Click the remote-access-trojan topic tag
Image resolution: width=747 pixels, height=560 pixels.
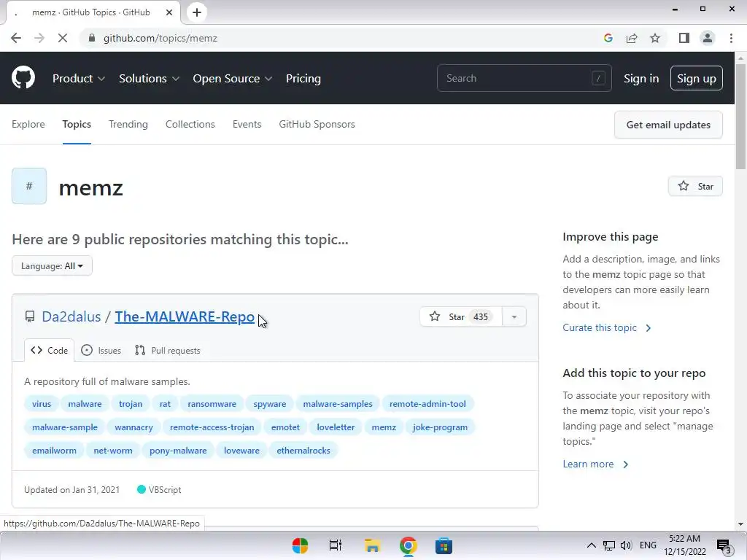(x=212, y=427)
